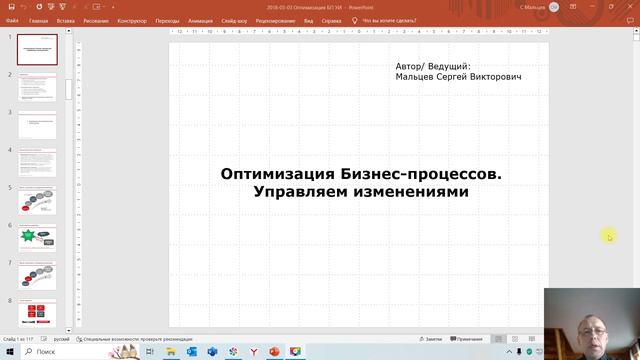Switch to the Вставка ribbon tab
Screen dimensions: 640x360
point(65,21)
